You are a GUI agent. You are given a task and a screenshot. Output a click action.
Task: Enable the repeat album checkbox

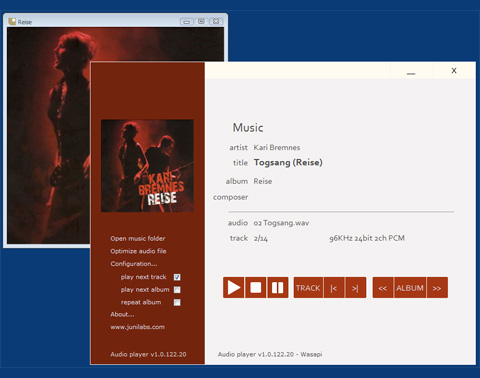coord(177,302)
